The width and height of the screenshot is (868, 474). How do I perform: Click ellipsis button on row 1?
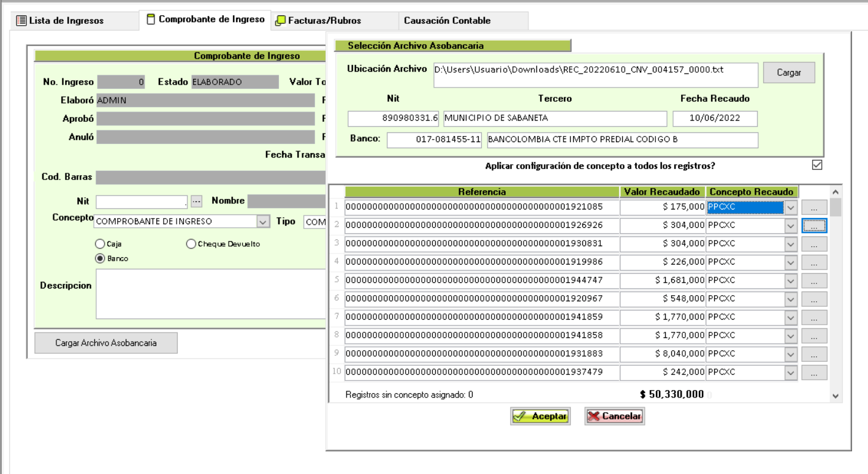pyautogui.click(x=815, y=208)
